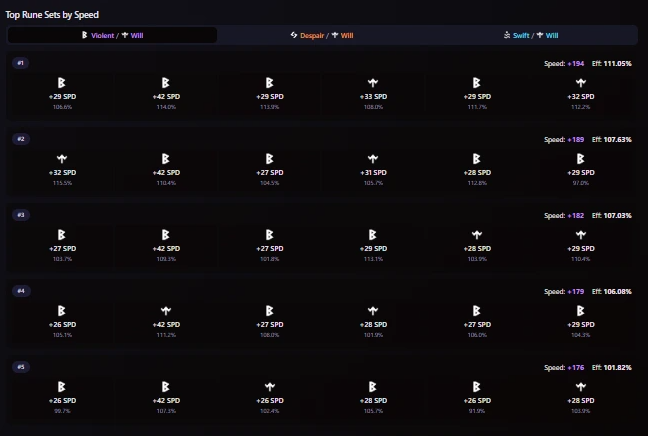Click the #2 rank badge

(x=21, y=139)
